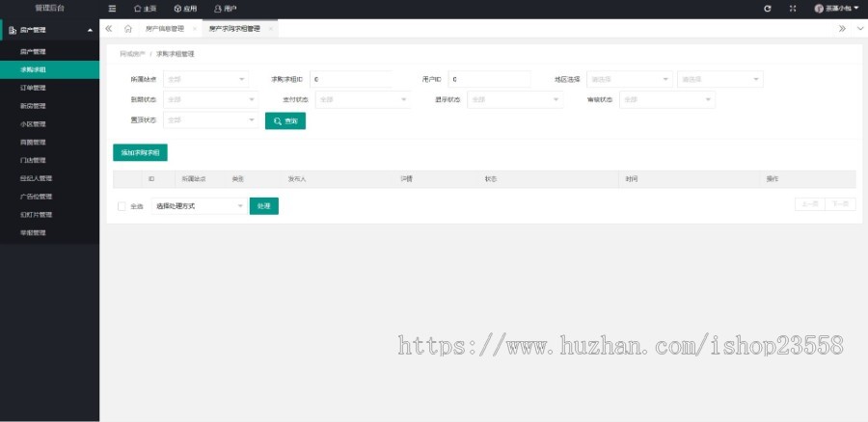Click the 求购求租管理 breadcrumb text

(x=175, y=54)
